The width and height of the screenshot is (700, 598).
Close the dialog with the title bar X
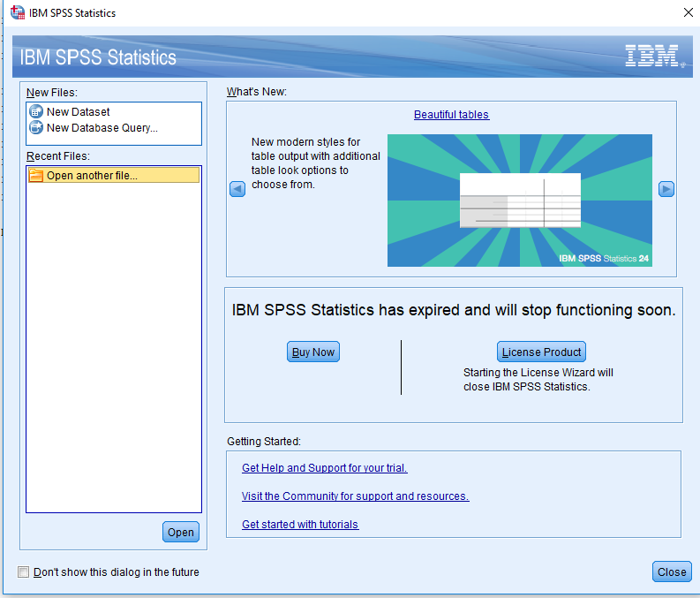[688, 12]
